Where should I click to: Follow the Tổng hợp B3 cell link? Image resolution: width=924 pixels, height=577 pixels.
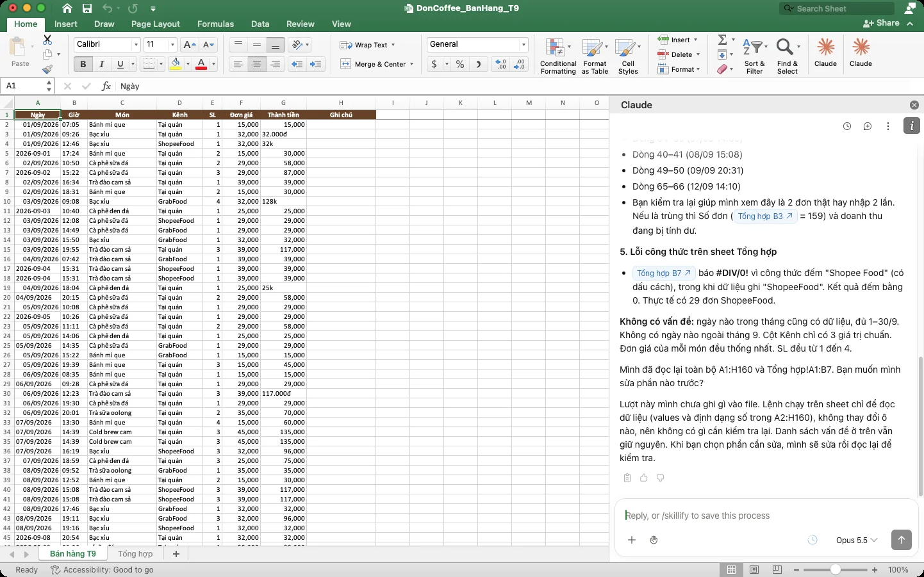(x=765, y=216)
